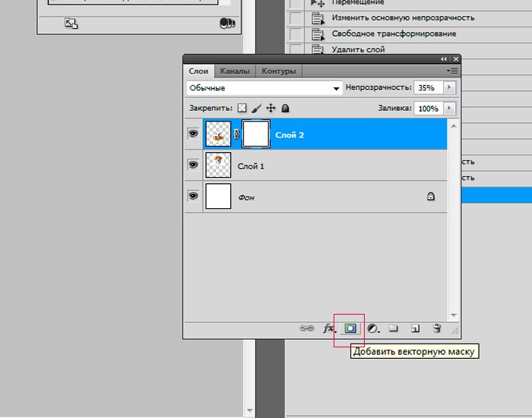Image resolution: width=532 pixels, height=418 pixels.
Task: Toggle visibility of Слой 1
Action: pos(193,164)
